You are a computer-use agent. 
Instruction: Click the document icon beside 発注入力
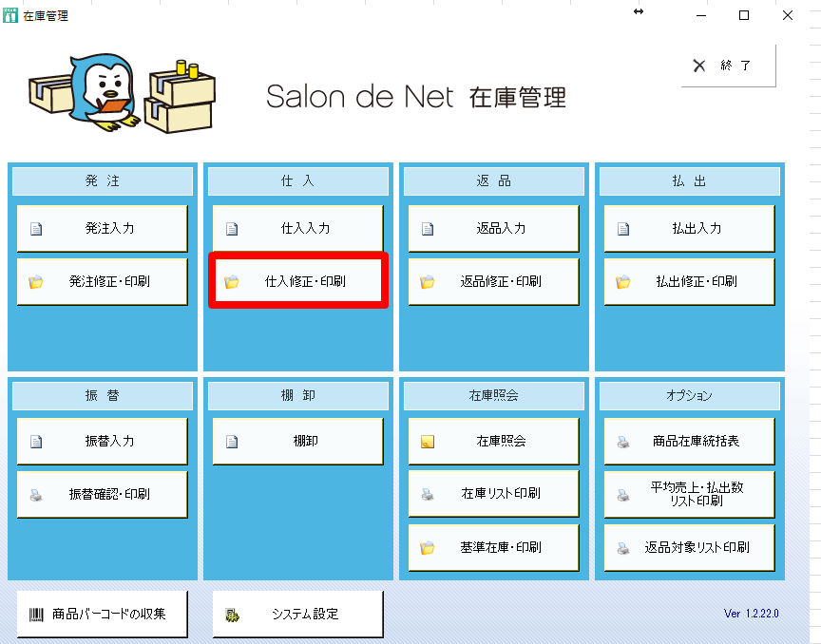(x=36, y=229)
